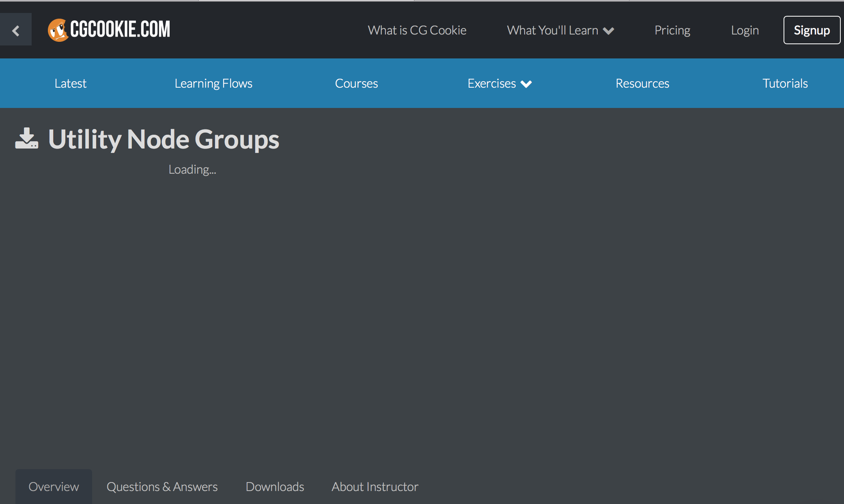Click the Signup button
Image resolution: width=844 pixels, height=504 pixels.
812,30
